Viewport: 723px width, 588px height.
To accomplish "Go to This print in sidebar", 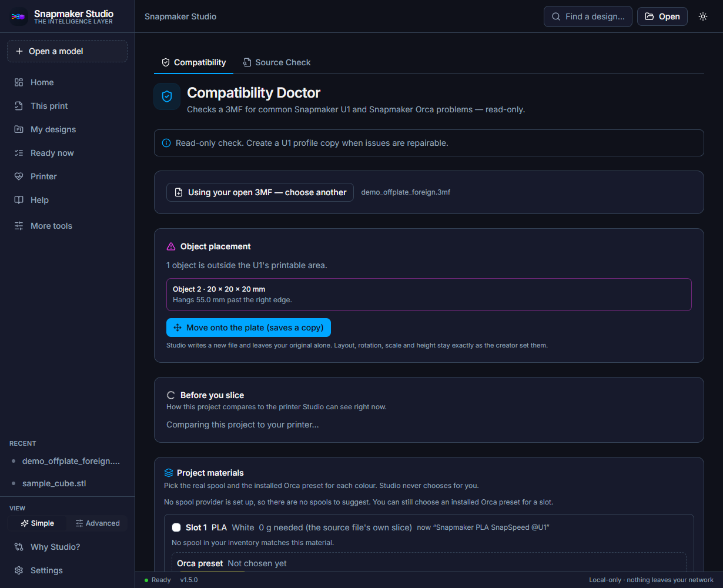I will (x=67, y=106).
